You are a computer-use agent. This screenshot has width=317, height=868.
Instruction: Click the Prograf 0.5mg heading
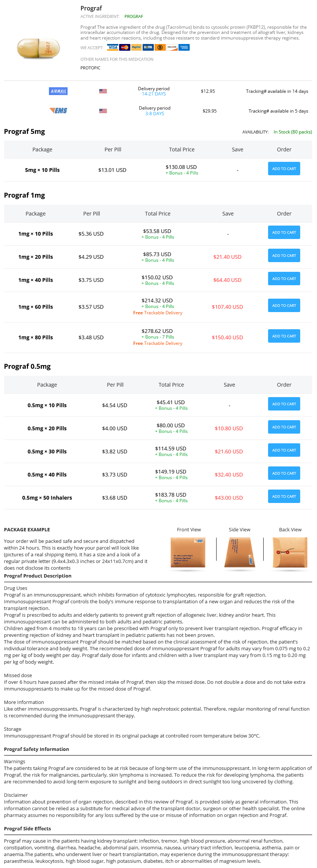coord(27,367)
